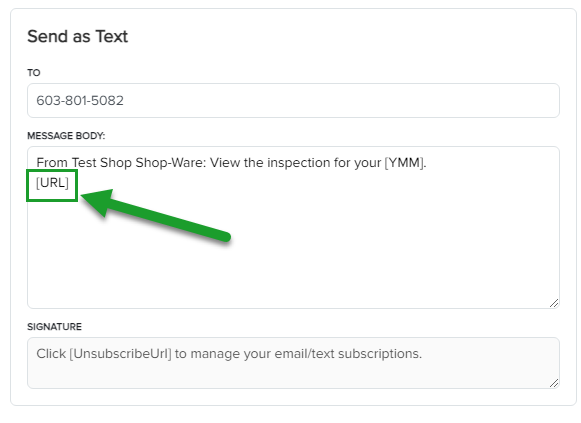Click the green arrow annotation
Viewport: 581px width, 423px height.
point(156,216)
